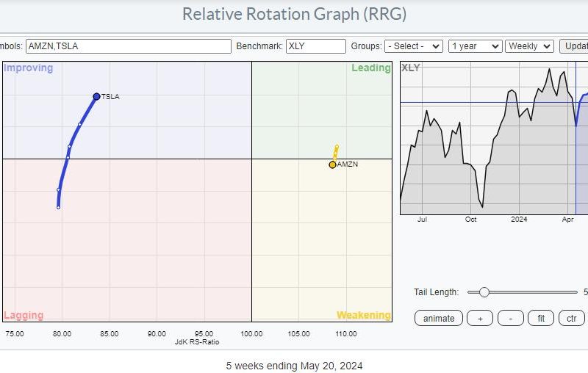This screenshot has width=588, height=373.
Task: Click the Update button
Action: pos(574,46)
